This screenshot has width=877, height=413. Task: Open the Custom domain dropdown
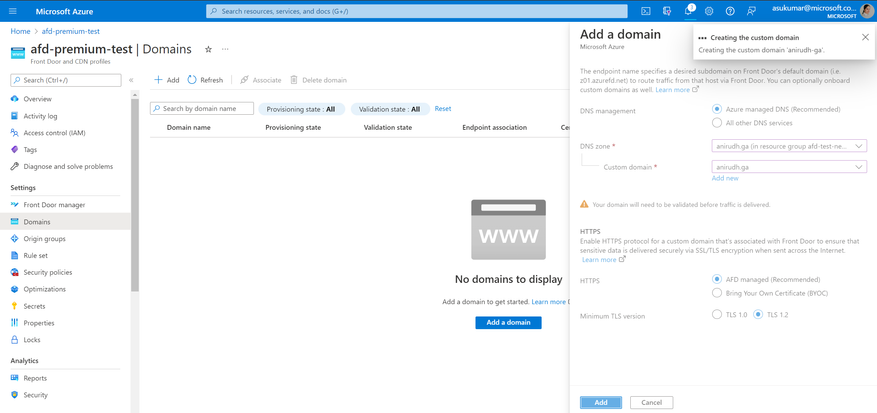pos(789,167)
